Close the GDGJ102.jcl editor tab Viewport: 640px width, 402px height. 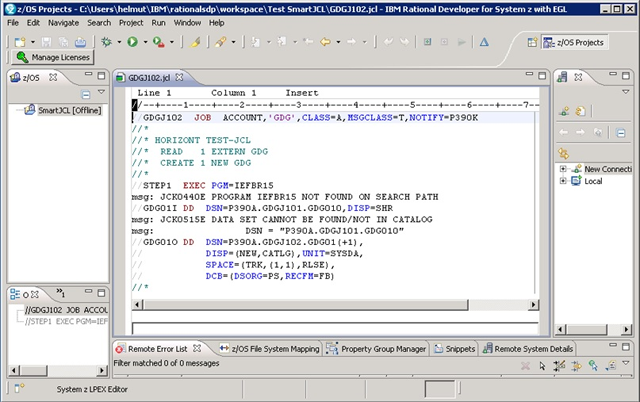coord(179,77)
